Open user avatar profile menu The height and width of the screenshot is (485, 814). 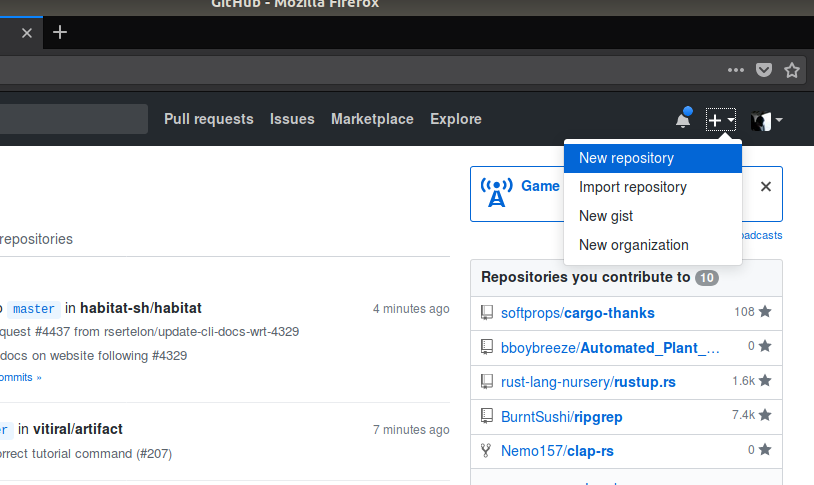(766, 121)
